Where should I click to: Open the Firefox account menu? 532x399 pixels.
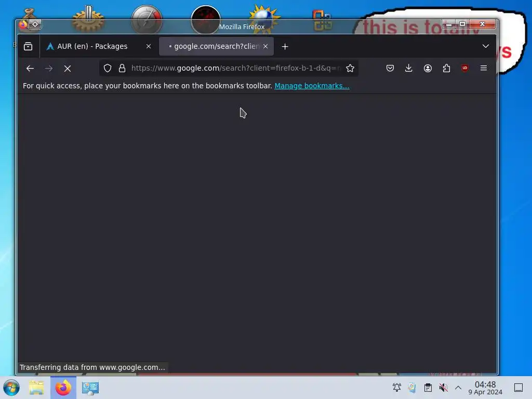pos(428,68)
